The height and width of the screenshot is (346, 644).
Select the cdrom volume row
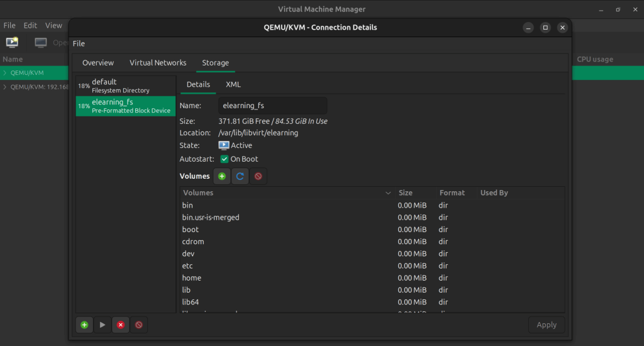pos(372,242)
